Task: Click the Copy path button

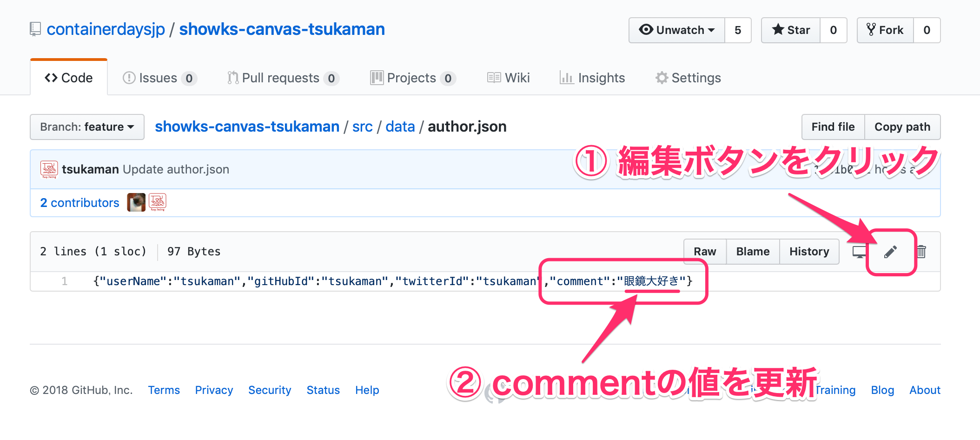Action: click(902, 127)
